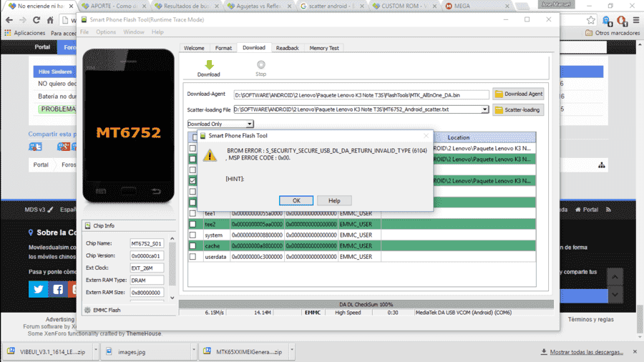Screen dimensions: 644x362
Task: Click the EMMC Flash gear icon
Action: (87, 310)
